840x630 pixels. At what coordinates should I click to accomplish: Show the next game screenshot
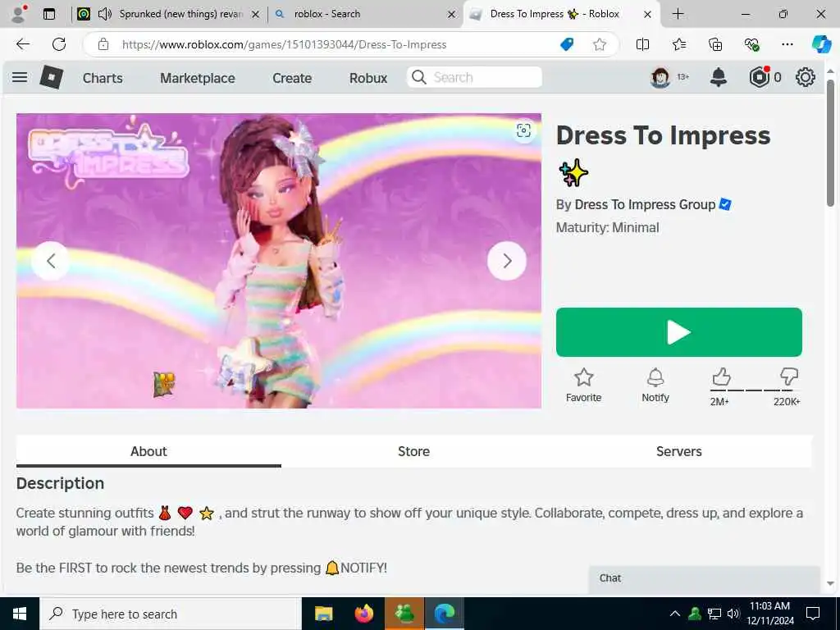pyautogui.click(x=507, y=261)
